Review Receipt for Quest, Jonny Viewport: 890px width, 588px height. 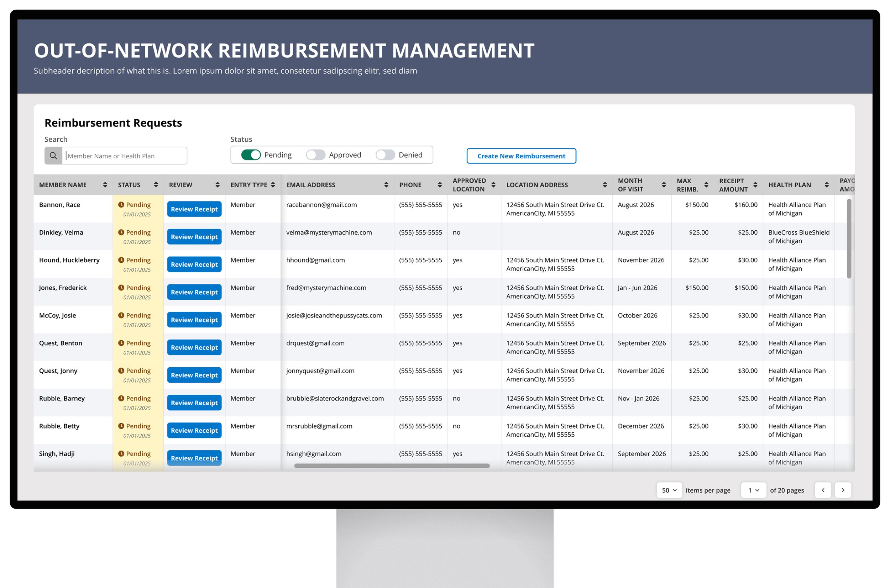pyautogui.click(x=194, y=375)
